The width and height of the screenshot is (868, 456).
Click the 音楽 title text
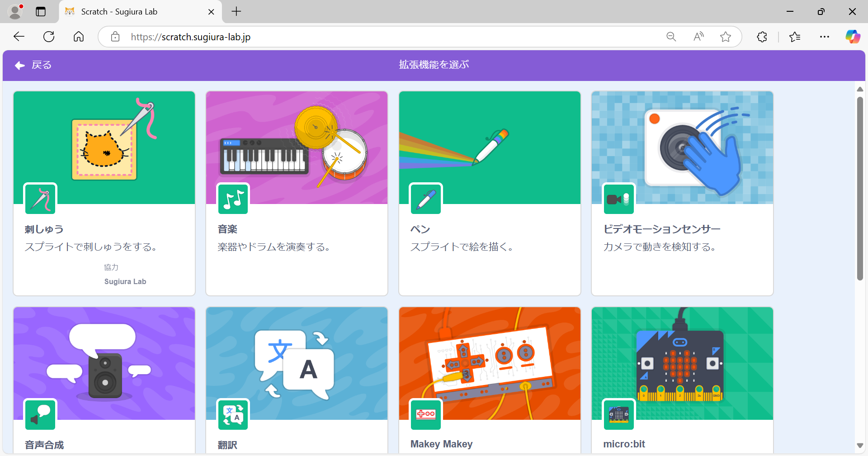227,229
